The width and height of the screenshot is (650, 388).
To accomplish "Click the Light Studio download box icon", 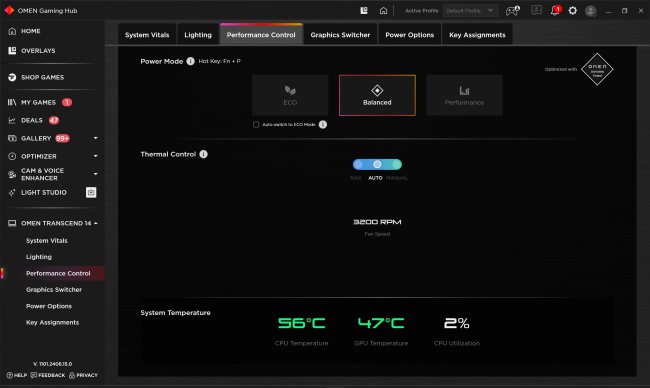I will click(x=91, y=192).
